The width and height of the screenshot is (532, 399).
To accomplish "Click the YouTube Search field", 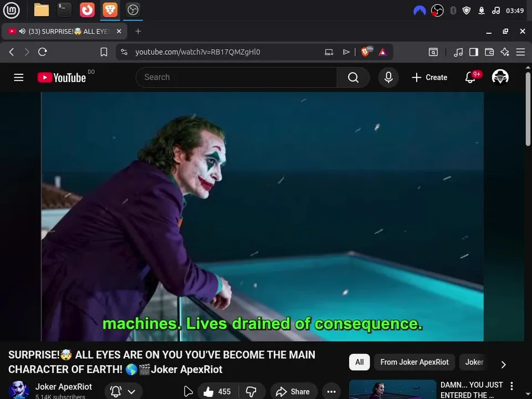I will 236,78.
